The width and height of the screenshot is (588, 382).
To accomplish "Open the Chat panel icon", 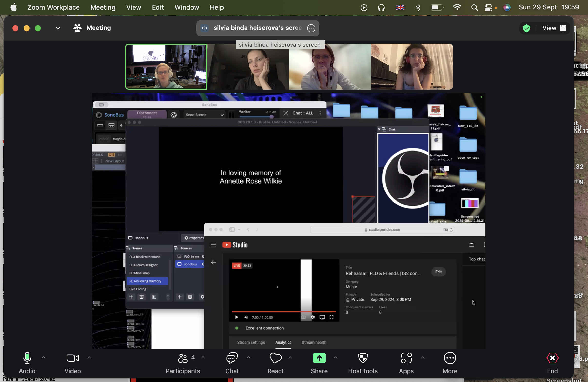I will (x=232, y=358).
